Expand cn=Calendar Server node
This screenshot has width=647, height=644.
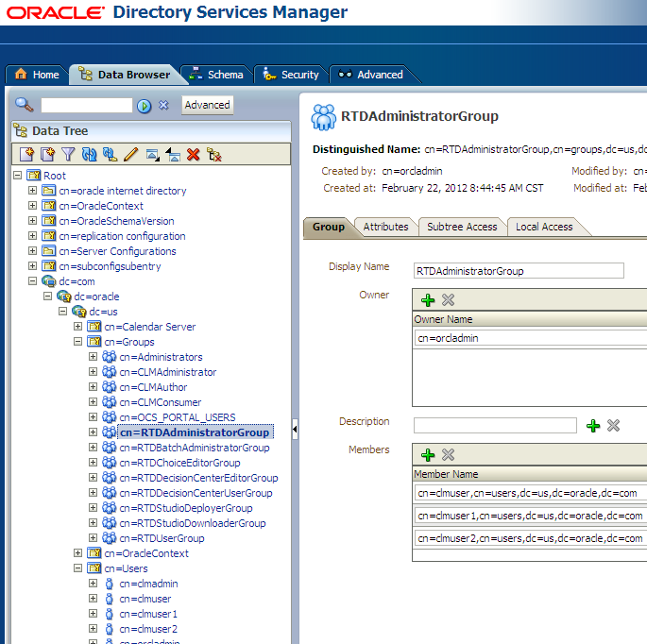(78, 327)
